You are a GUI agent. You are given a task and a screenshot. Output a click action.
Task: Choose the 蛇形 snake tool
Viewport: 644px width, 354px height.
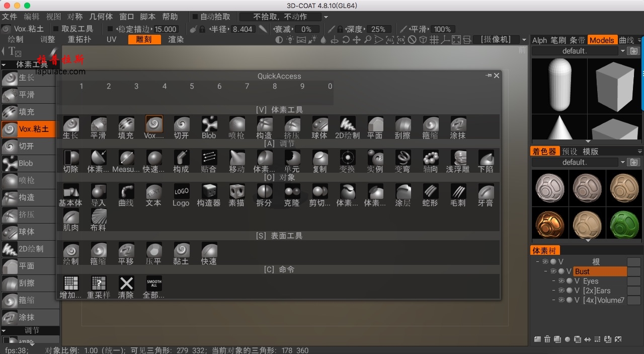click(430, 195)
